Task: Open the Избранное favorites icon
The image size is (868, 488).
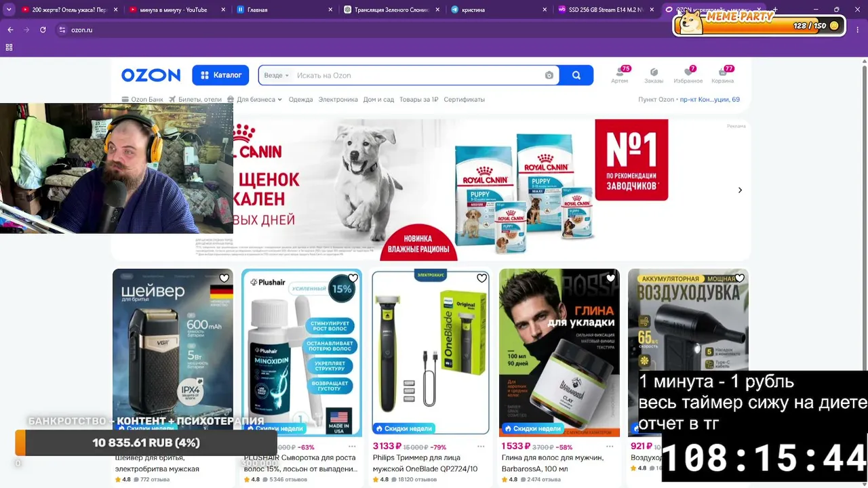Action: click(x=688, y=75)
